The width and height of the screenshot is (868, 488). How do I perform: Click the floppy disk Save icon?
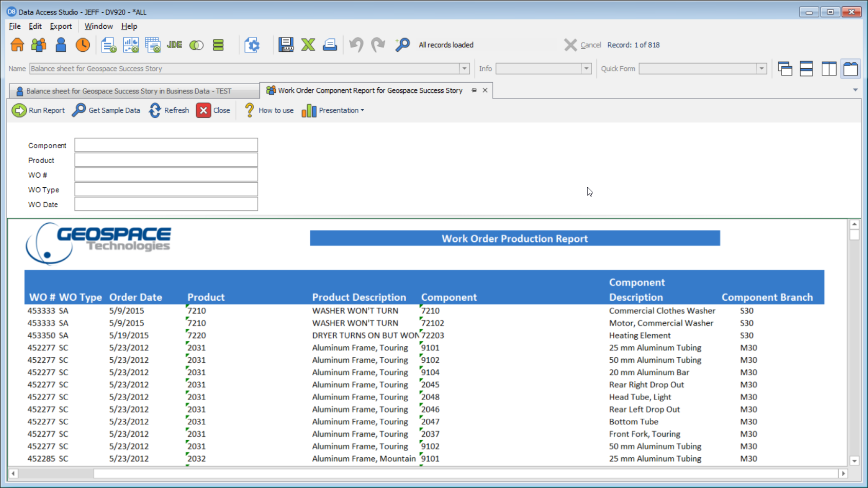(286, 45)
